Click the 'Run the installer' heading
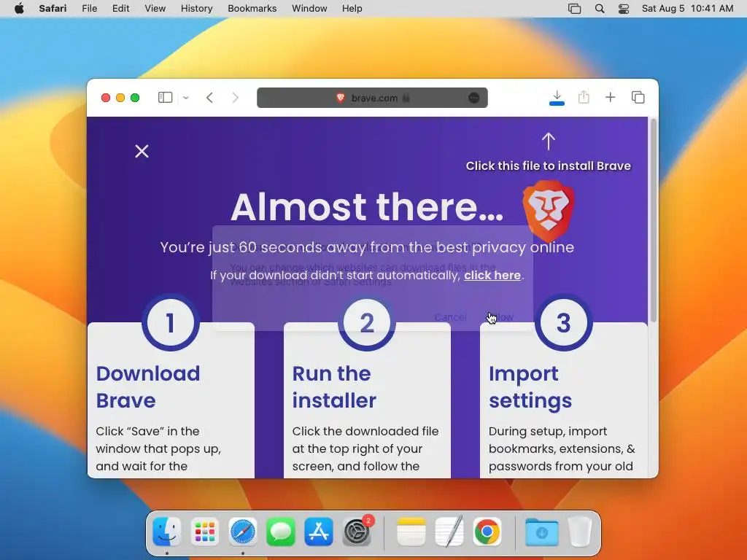The width and height of the screenshot is (747, 560). click(x=334, y=386)
